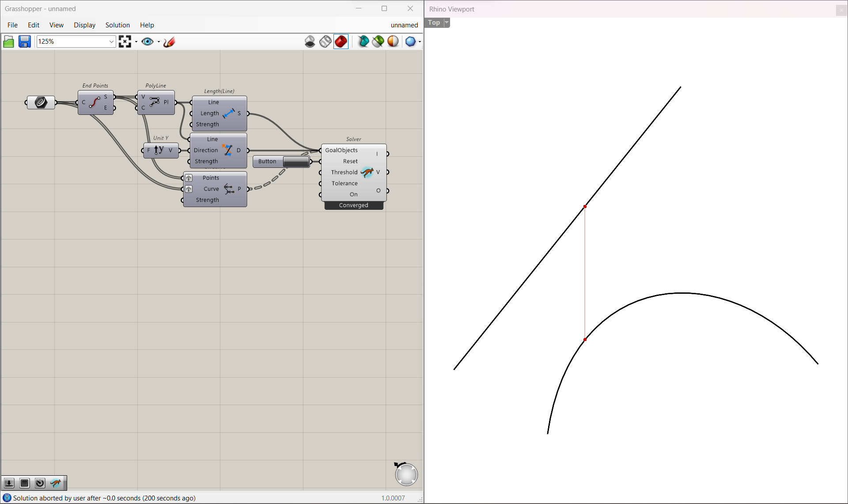
Task: Click the preview selected objects green icon
Action: pyautogui.click(x=378, y=42)
